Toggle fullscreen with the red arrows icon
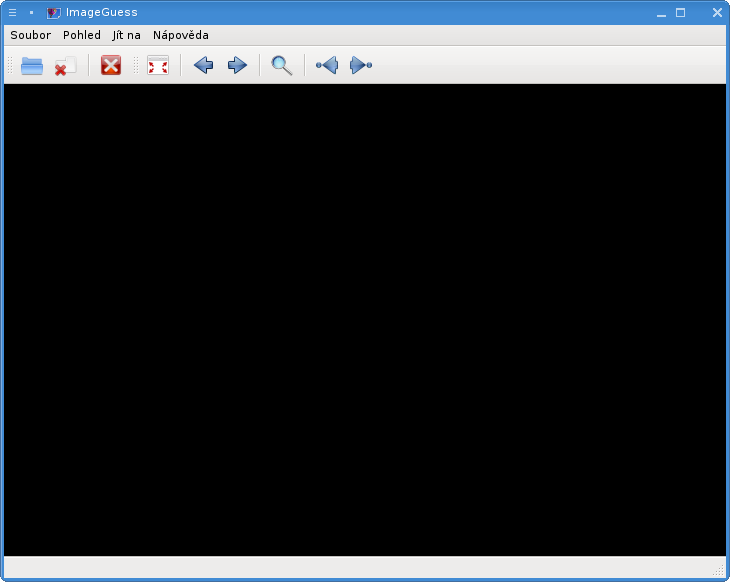 coord(158,65)
